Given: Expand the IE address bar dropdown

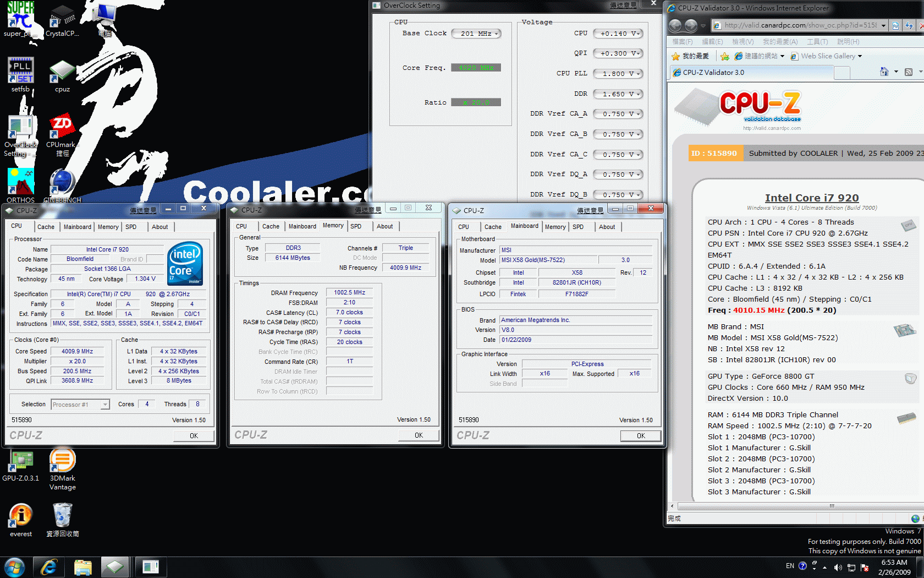Looking at the screenshot, I should coord(883,25).
